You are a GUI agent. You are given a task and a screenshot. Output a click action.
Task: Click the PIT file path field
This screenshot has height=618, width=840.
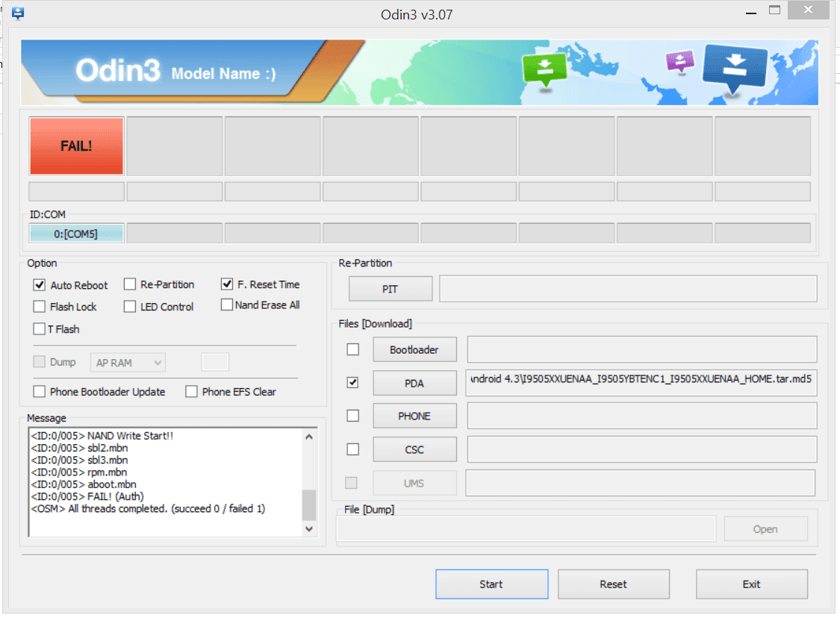(x=629, y=289)
